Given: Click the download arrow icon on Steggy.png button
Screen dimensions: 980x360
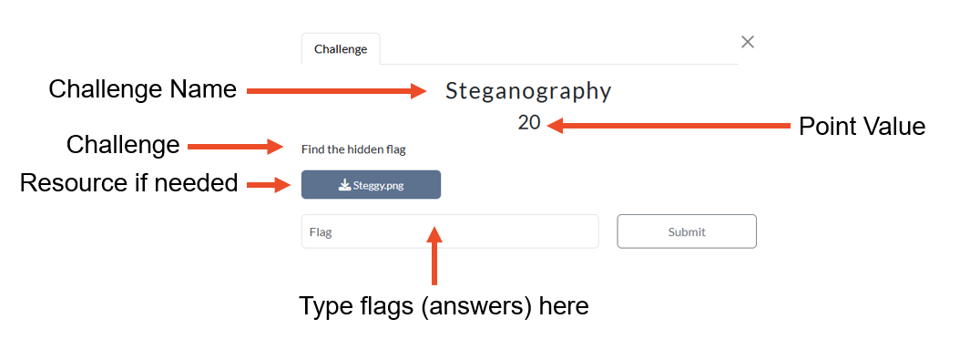Looking at the screenshot, I should click(344, 185).
